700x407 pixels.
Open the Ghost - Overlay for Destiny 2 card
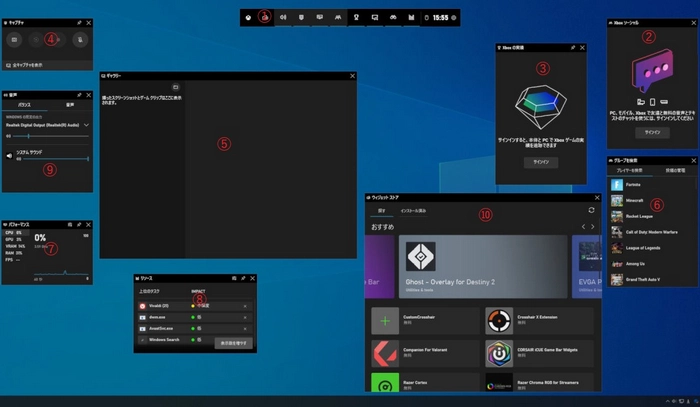pos(483,266)
